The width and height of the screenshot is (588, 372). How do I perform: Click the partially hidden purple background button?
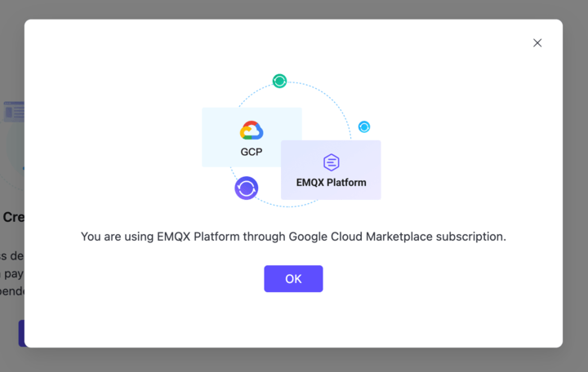[21, 333]
